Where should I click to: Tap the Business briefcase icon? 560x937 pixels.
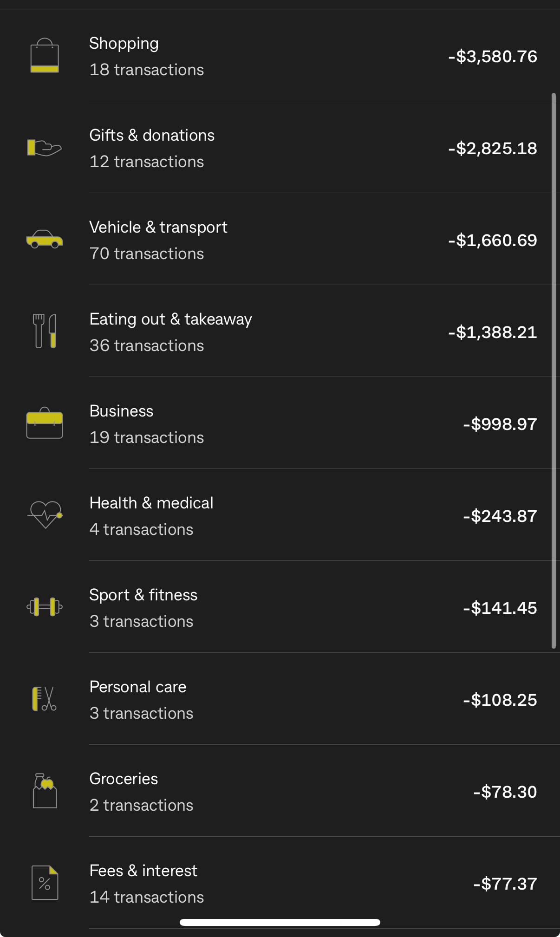click(45, 423)
